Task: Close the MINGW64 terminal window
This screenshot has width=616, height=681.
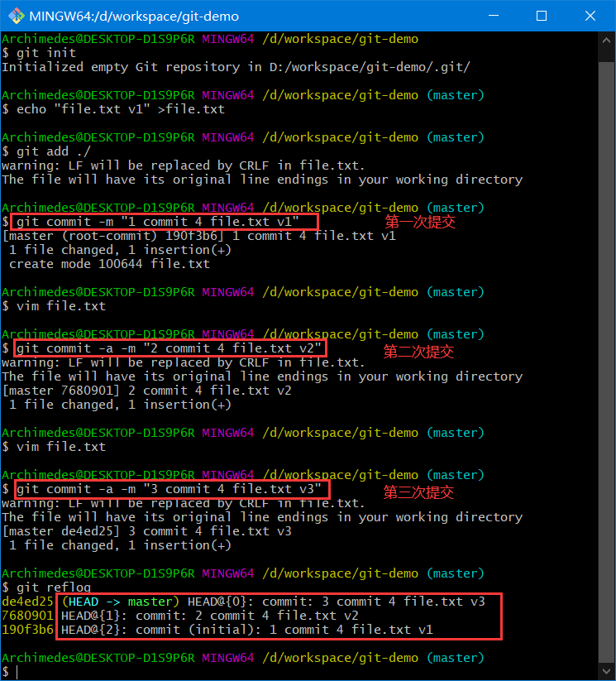Action: [590, 16]
